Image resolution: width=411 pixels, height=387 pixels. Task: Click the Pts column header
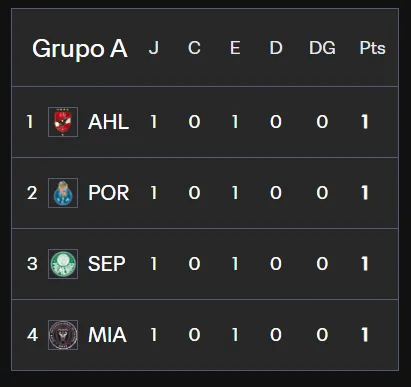[x=372, y=48]
